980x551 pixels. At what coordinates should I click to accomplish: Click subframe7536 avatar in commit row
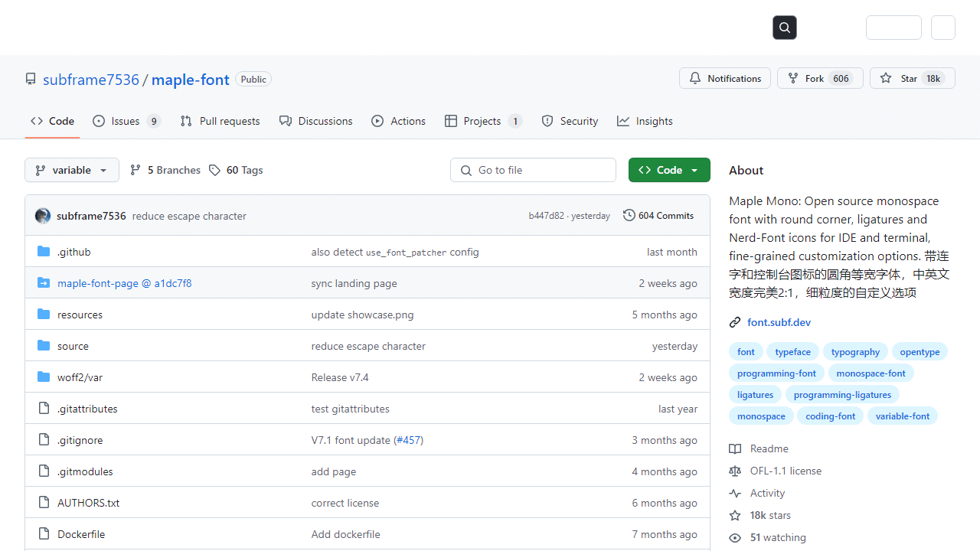43,216
